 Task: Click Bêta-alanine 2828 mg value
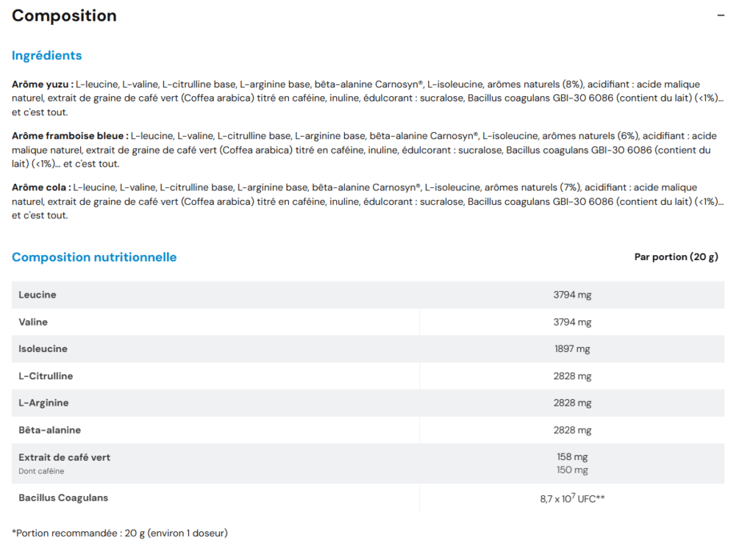pos(572,430)
